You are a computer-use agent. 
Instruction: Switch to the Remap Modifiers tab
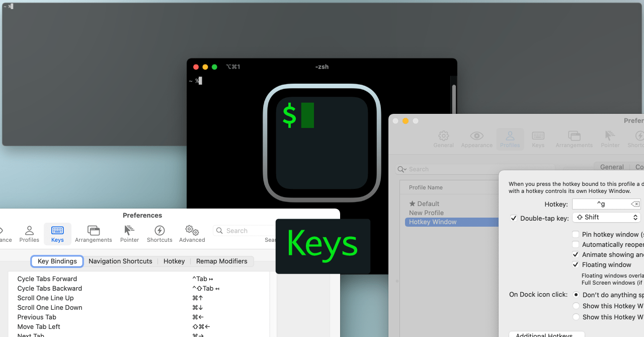click(x=222, y=261)
